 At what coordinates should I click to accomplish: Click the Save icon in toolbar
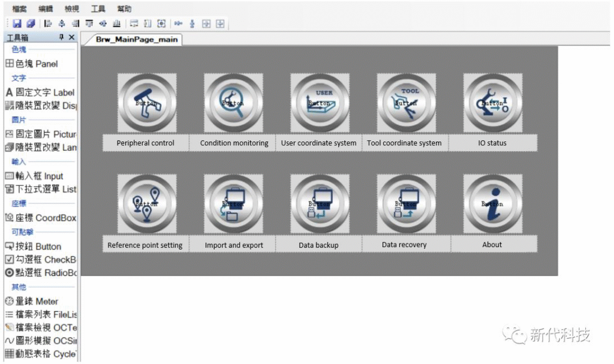[17, 23]
